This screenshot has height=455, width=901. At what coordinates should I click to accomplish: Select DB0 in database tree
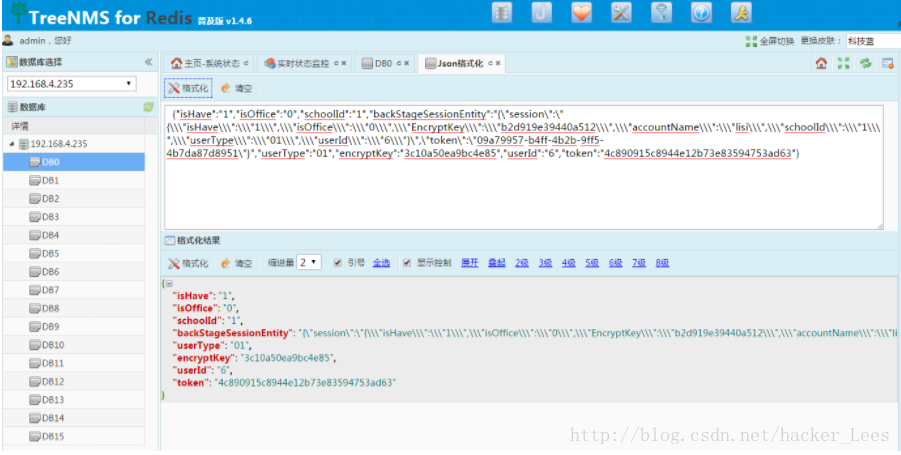point(74,162)
